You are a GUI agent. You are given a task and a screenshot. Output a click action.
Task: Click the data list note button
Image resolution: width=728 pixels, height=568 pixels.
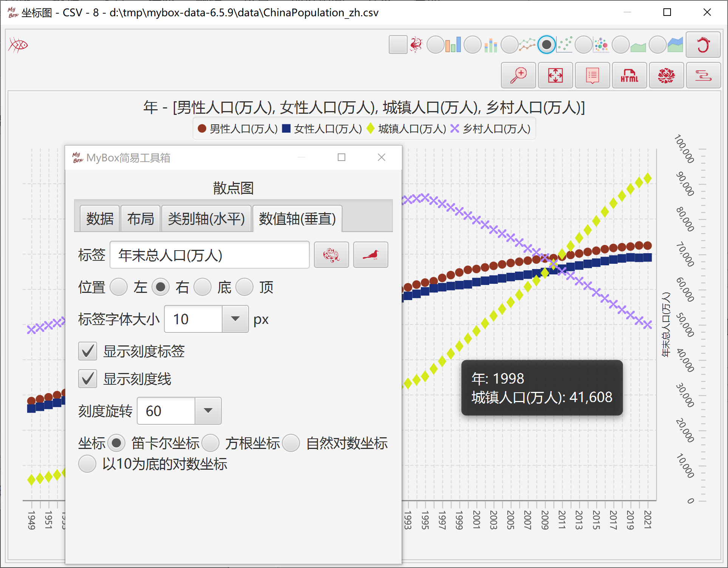592,75
